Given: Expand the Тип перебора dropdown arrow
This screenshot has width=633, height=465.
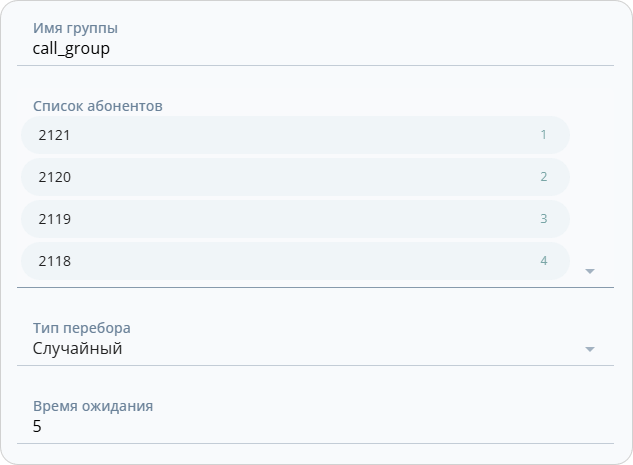Looking at the screenshot, I should [x=589, y=349].
